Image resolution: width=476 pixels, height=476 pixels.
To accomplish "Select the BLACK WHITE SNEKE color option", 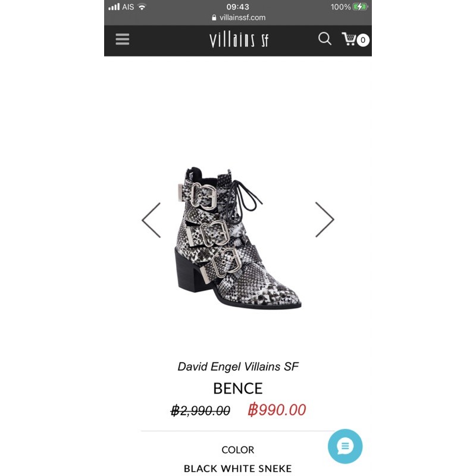I will click(x=237, y=468).
